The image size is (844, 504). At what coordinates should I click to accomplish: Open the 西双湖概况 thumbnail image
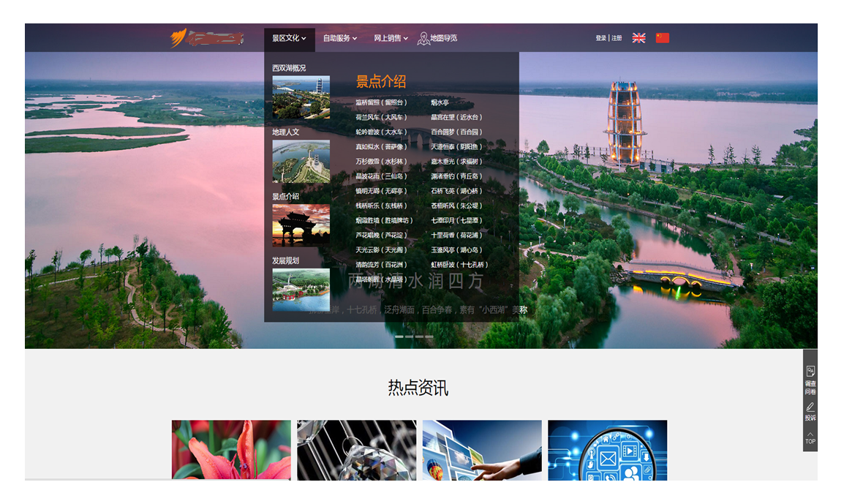point(301,97)
